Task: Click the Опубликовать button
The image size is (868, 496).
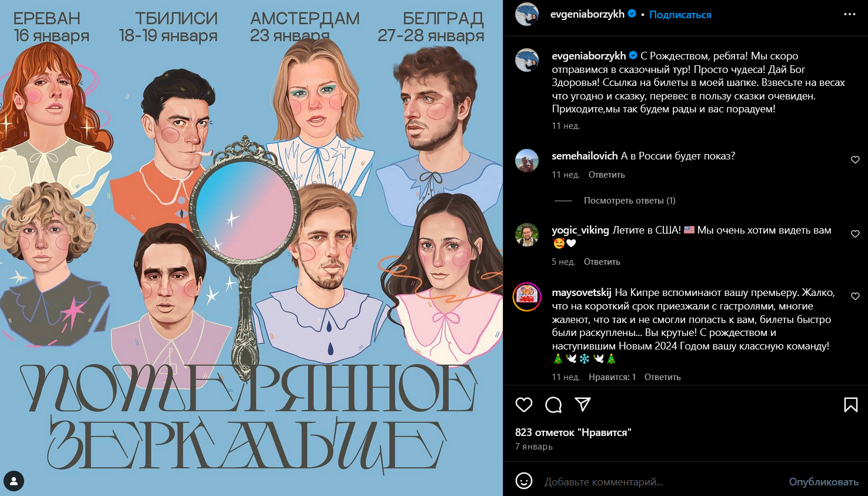Action: coord(823,482)
